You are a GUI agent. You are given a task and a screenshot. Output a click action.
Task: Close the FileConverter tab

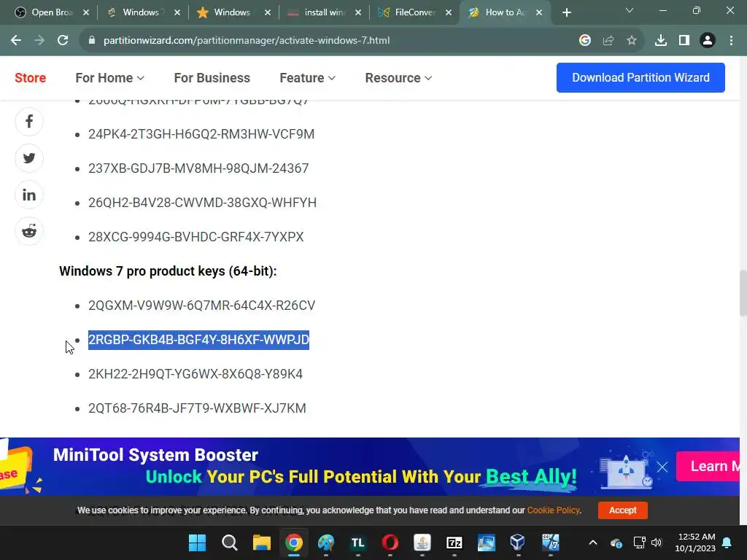click(x=449, y=13)
